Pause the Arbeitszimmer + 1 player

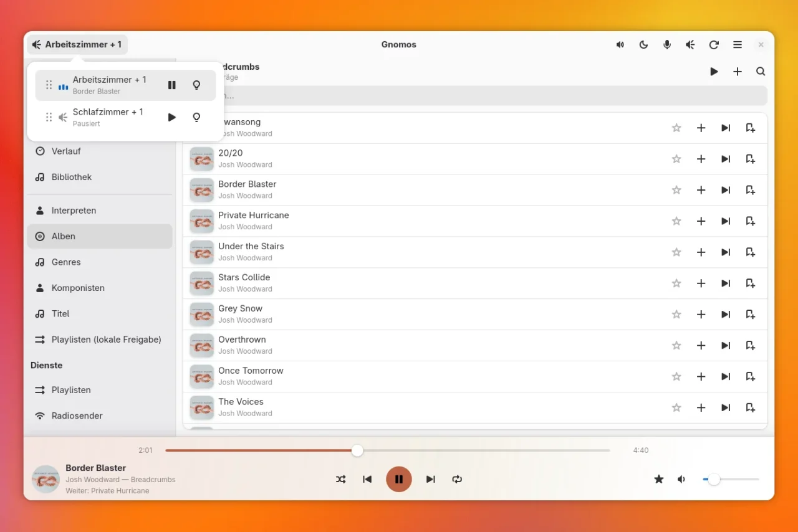click(172, 85)
